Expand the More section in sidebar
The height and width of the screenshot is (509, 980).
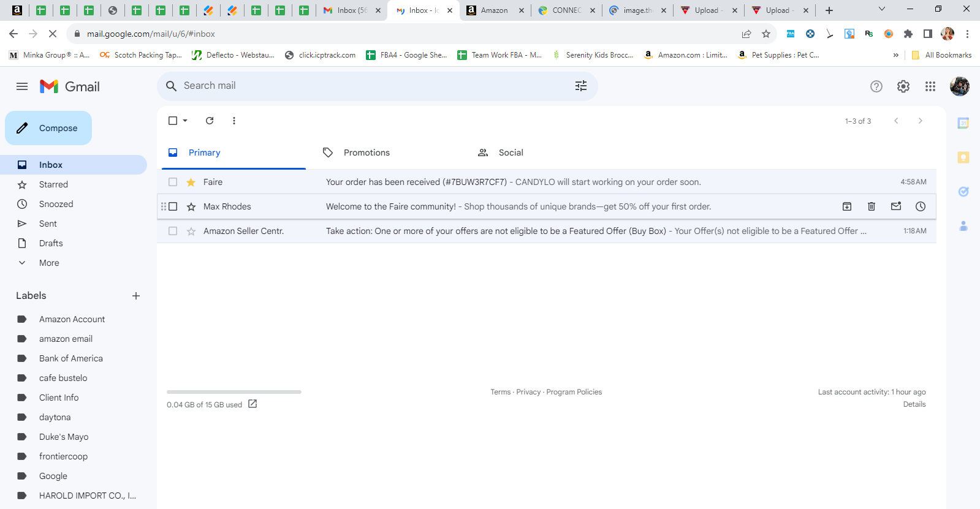click(x=49, y=263)
